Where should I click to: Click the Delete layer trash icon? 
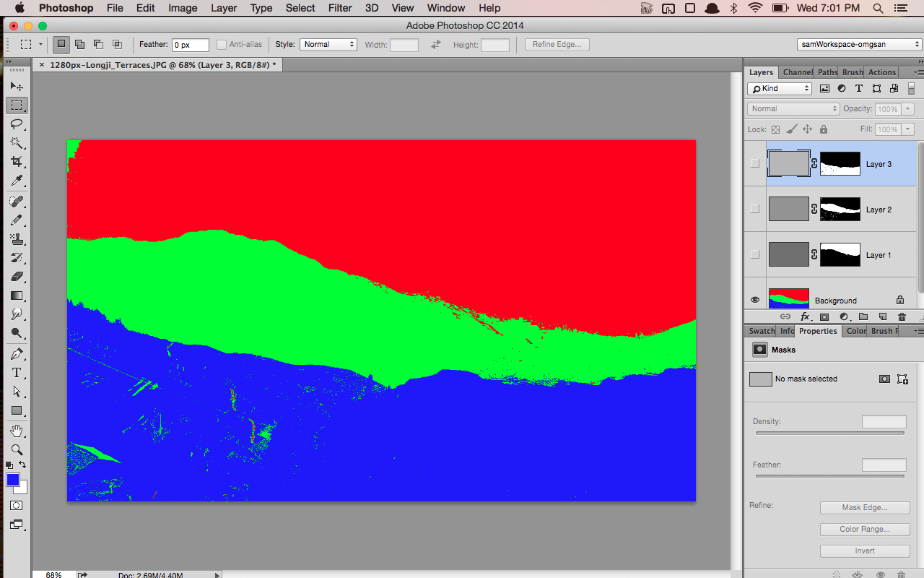click(902, 317)
